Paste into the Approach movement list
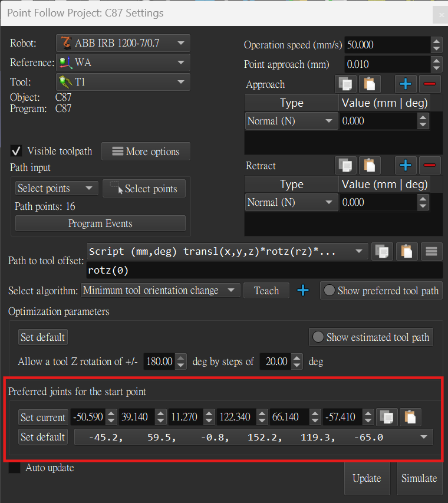Viewport: 448px width, 503px height. pyautogui.click(x=370, y=84)
